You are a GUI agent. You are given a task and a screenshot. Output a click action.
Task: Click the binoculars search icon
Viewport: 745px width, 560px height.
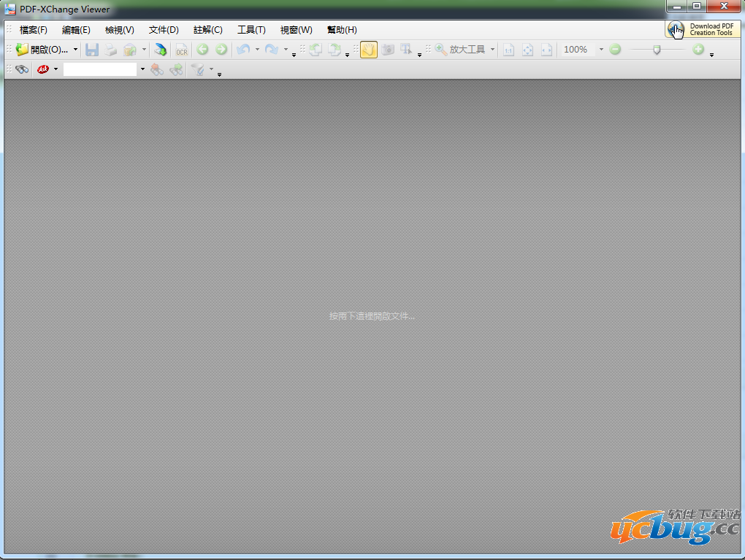tap(22, 69)
